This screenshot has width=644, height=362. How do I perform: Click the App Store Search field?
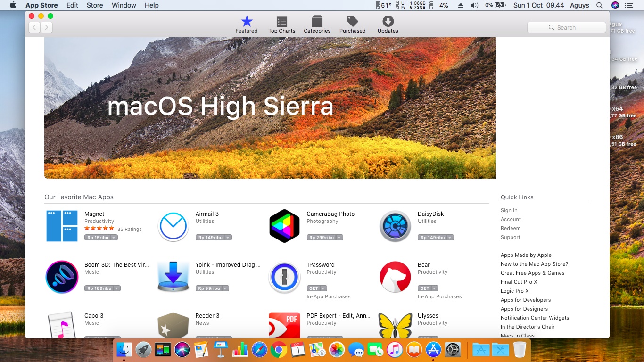566,27
